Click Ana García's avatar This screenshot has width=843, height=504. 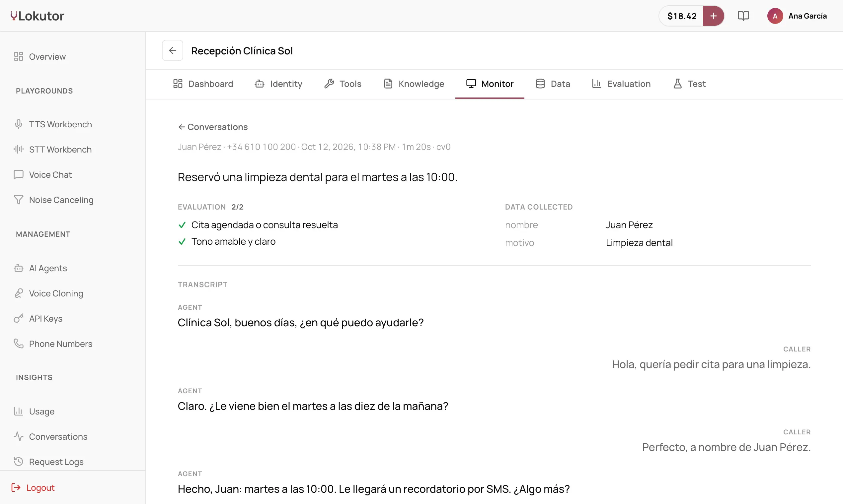[x=775, y=16]
